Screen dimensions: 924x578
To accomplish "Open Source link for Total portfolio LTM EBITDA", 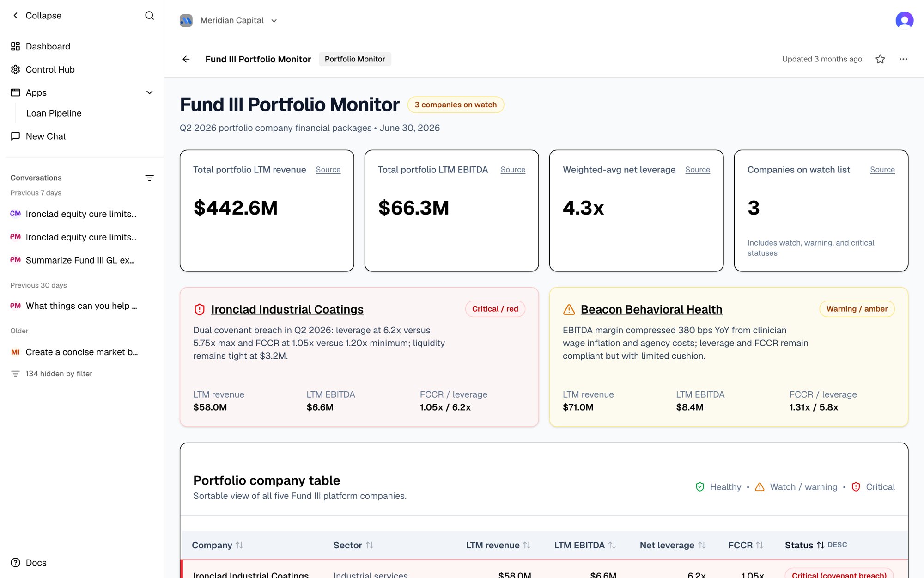I will (513, 170).
